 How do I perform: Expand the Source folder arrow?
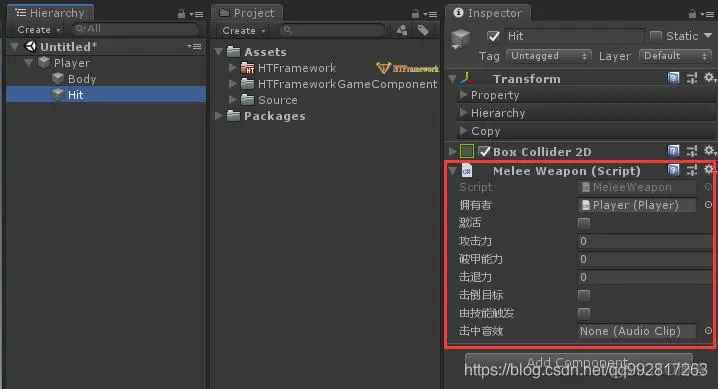233,99
